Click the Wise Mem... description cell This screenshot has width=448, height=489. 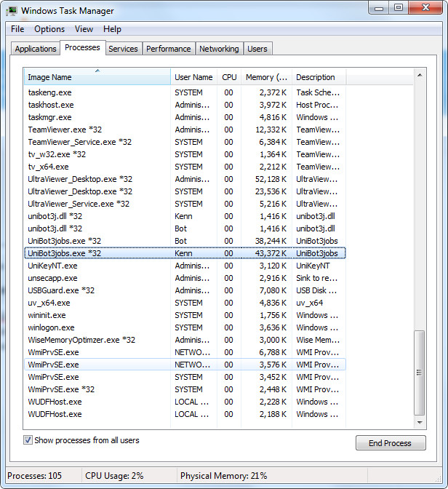coord(318,340)
